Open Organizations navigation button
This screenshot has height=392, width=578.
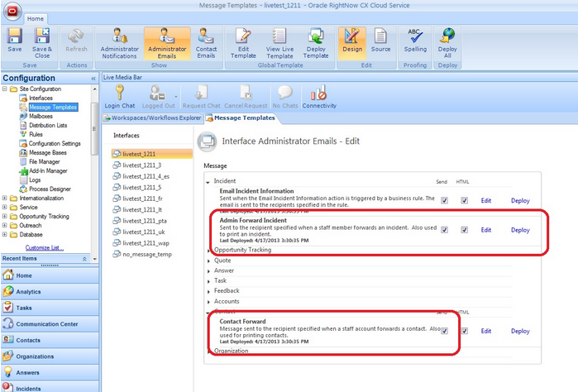50,356
